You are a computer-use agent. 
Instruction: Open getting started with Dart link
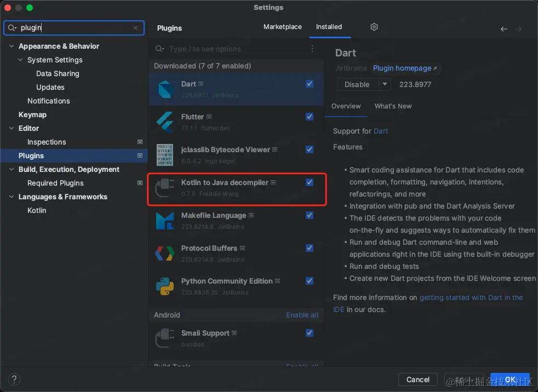click(471, 297)
